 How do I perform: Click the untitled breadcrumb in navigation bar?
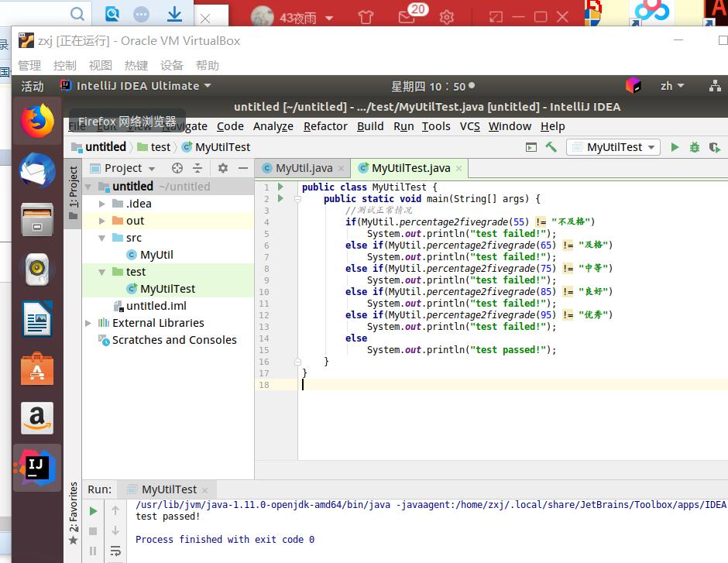click(x=99, y=147)
